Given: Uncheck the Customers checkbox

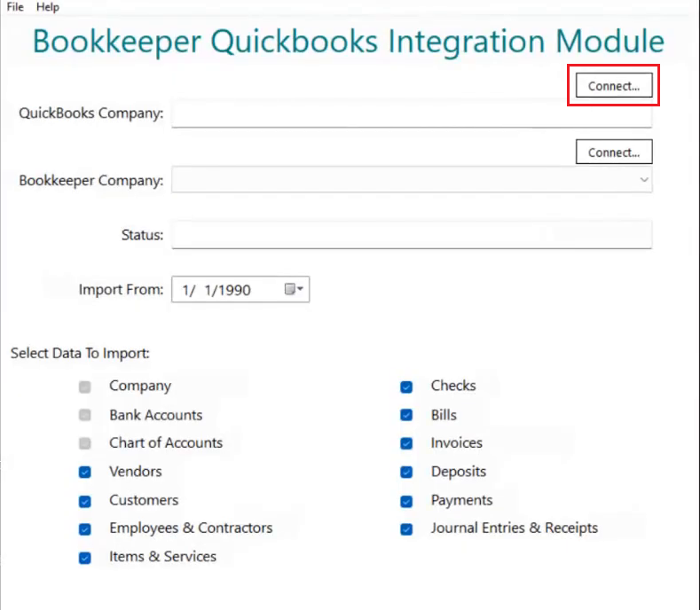Looking at the screenshot, I should point(85,502).
